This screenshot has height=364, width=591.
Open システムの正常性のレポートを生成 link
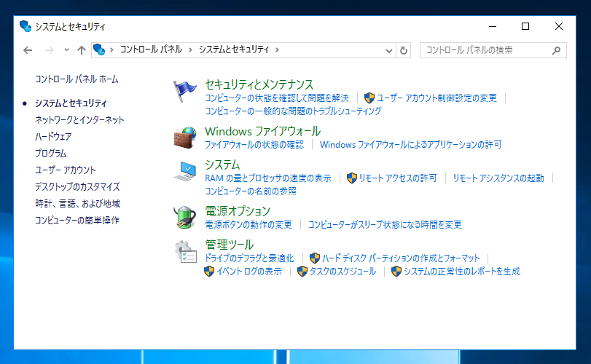[462, 272]
